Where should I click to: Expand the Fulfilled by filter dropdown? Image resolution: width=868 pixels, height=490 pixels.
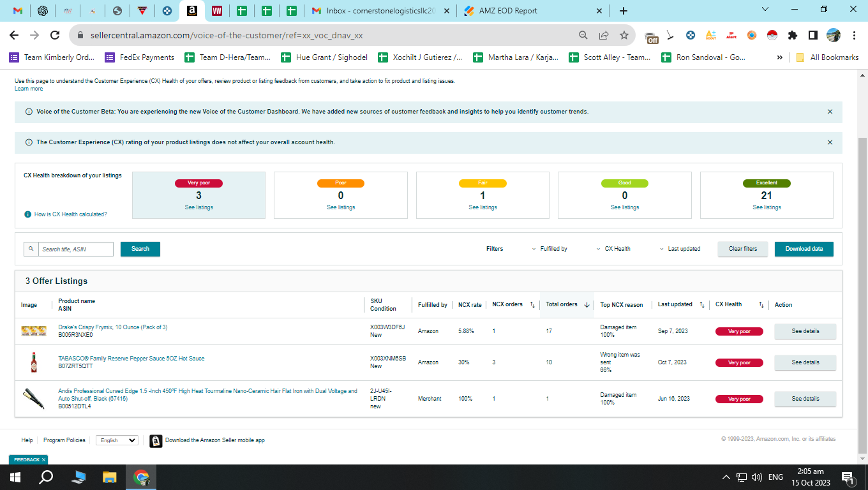(x=550, y=249)
